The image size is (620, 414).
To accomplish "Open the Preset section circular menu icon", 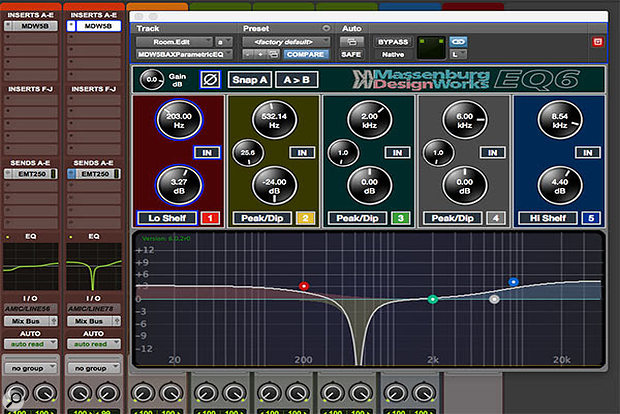I will pyautogui.click(x=326, y=28).
